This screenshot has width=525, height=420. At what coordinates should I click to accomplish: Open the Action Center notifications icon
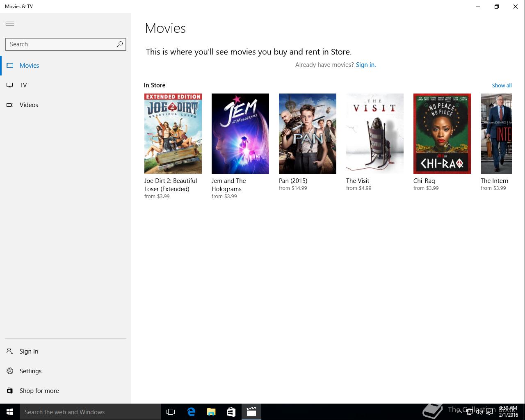click(x=489, y=412)
